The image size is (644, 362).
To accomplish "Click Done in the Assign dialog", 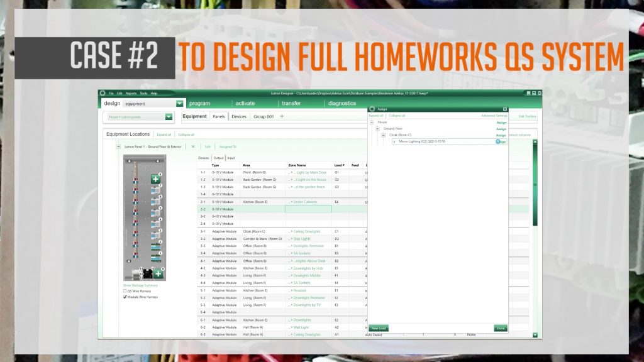I will (x=501, y=328).
